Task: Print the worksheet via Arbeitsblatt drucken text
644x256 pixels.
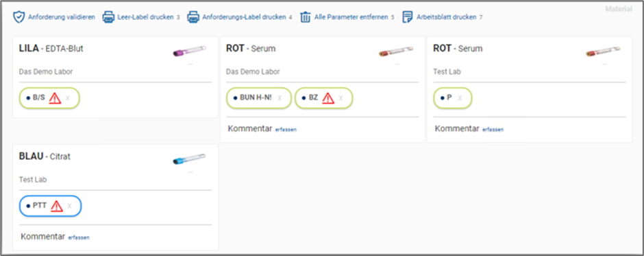Action: point(447,17)
